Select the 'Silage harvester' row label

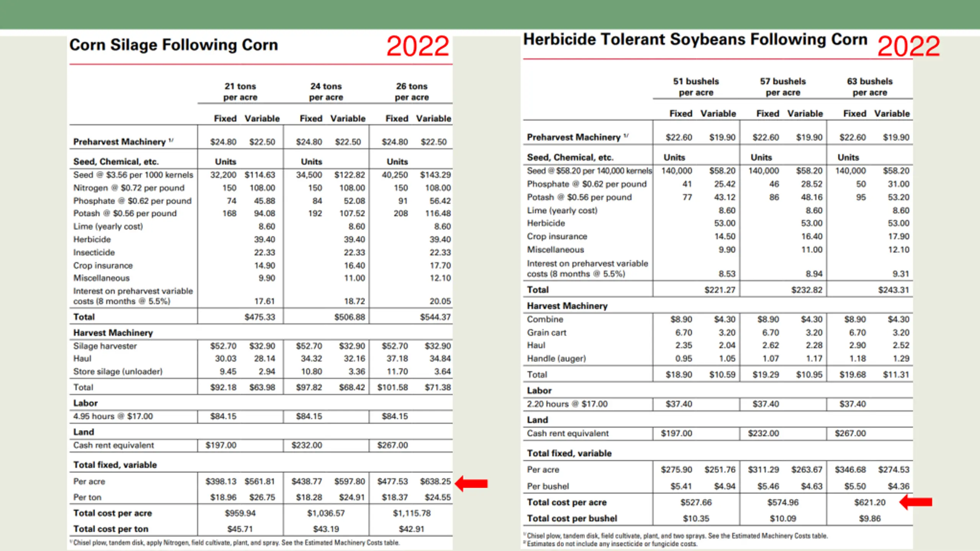105,346
